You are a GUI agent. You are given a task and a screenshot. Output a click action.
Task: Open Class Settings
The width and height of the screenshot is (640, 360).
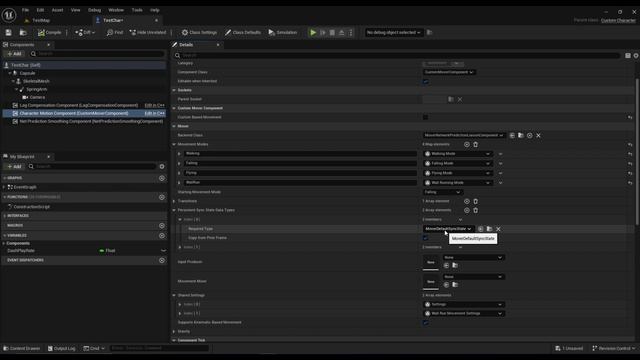click(x=199, y=32)
